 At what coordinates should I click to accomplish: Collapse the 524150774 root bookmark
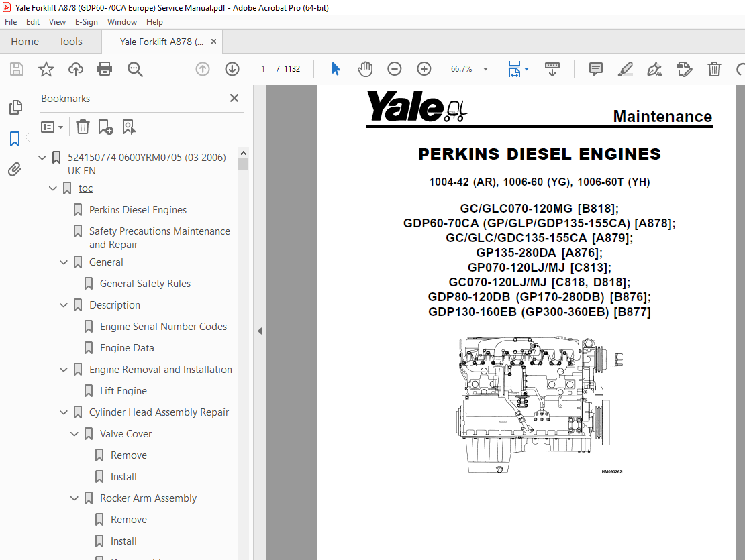[x=42, y=157]
